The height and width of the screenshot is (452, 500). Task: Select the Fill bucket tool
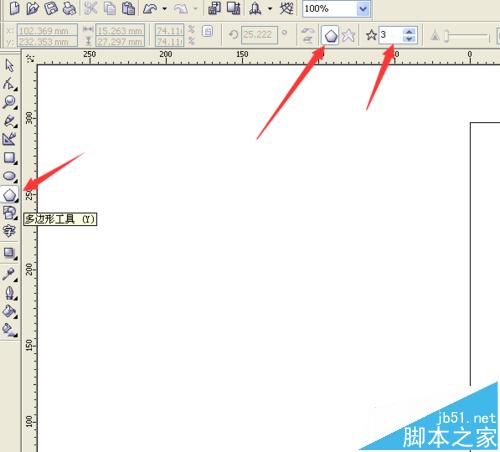tap(9, 311)
